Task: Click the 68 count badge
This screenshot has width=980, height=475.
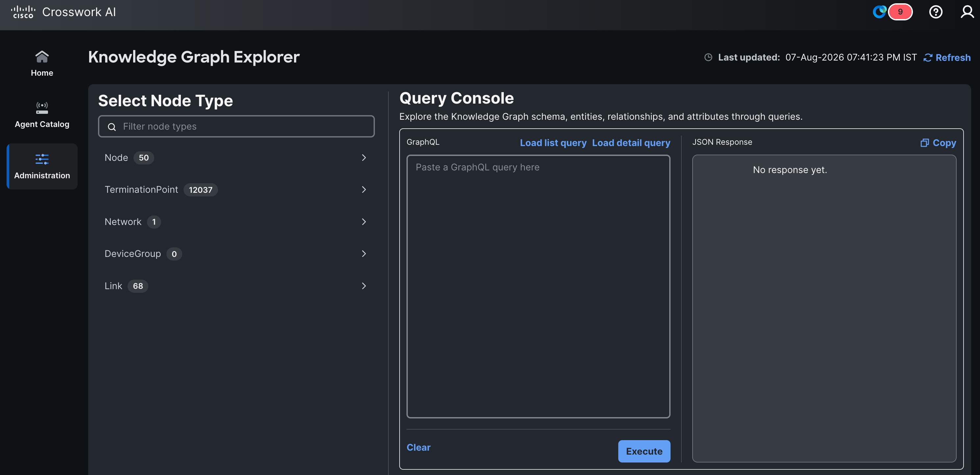Action: 138,286
